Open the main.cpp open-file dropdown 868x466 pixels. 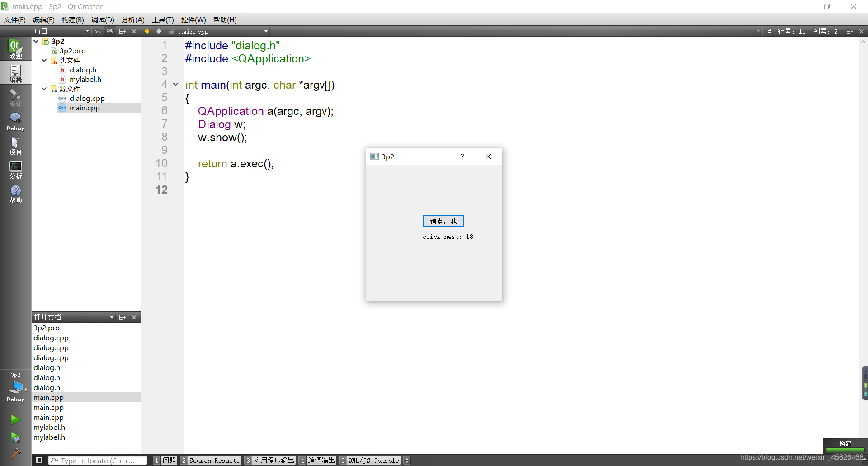pyautogui.click(x=223, y=32)
